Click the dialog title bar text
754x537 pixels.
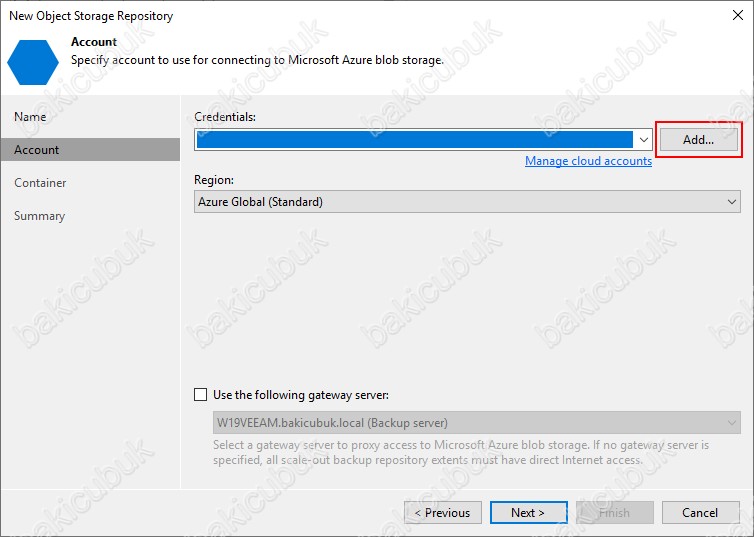(91, 16)
